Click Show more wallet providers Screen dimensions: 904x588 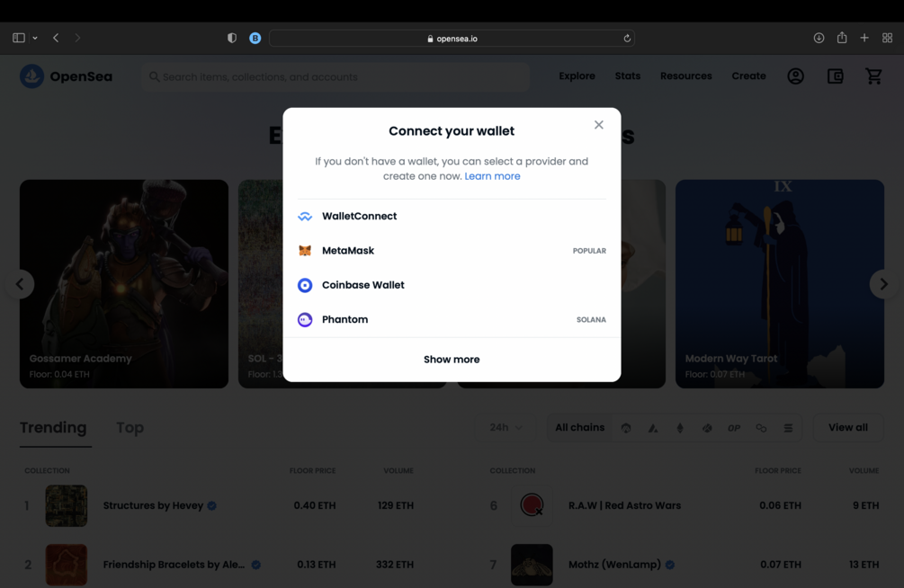[x=452, y=359]
